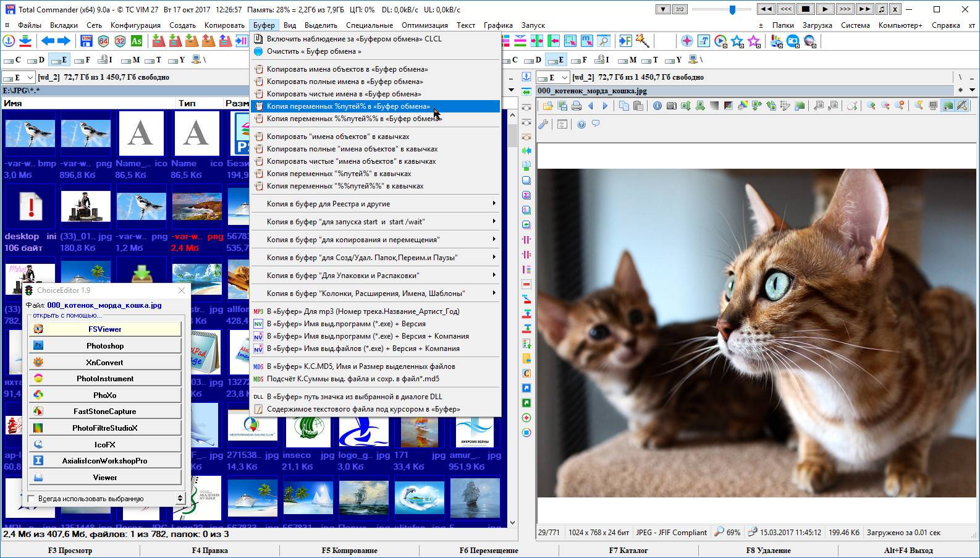This screenshot has height=558, width=980.
Task: Click the blue help question icon in viewer
Action: coord(581,124)
